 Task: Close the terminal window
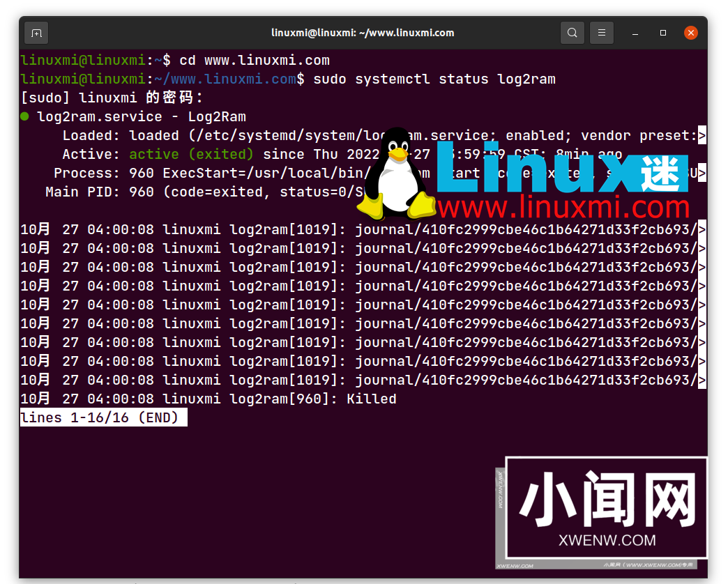coord(690,32)
